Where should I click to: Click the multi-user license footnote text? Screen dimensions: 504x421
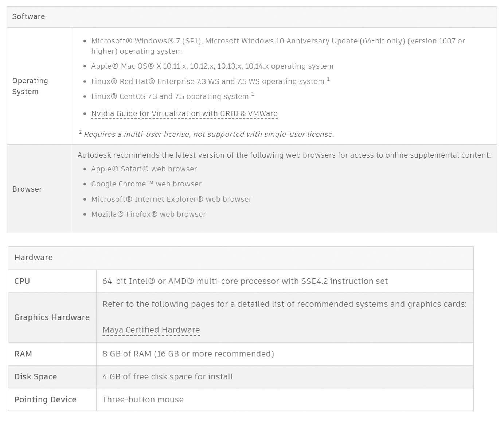tap(209, 134)
